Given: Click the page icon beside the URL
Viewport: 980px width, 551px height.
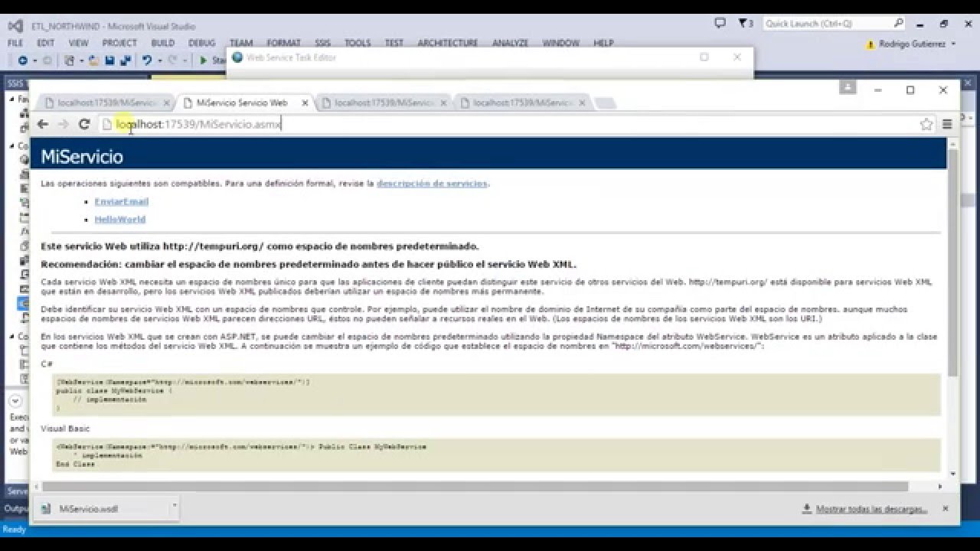Looking at the screenshot, I should pos(107,124).
